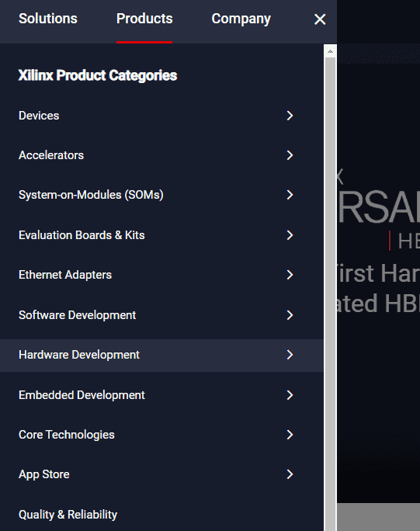Expand the Core Technologies chevron

point(290,435)
